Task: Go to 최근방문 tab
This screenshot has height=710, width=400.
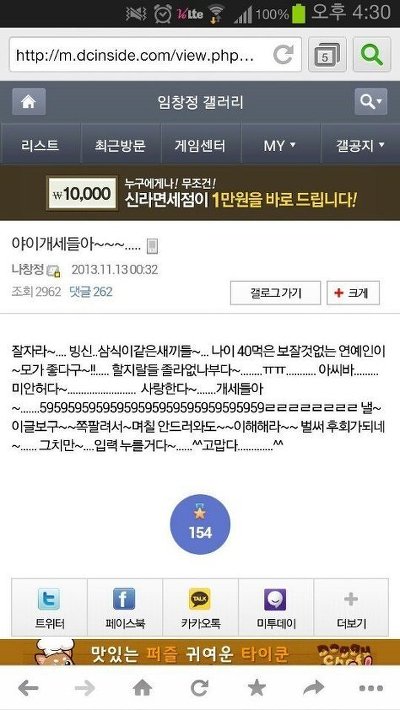Action: point(120,145)
